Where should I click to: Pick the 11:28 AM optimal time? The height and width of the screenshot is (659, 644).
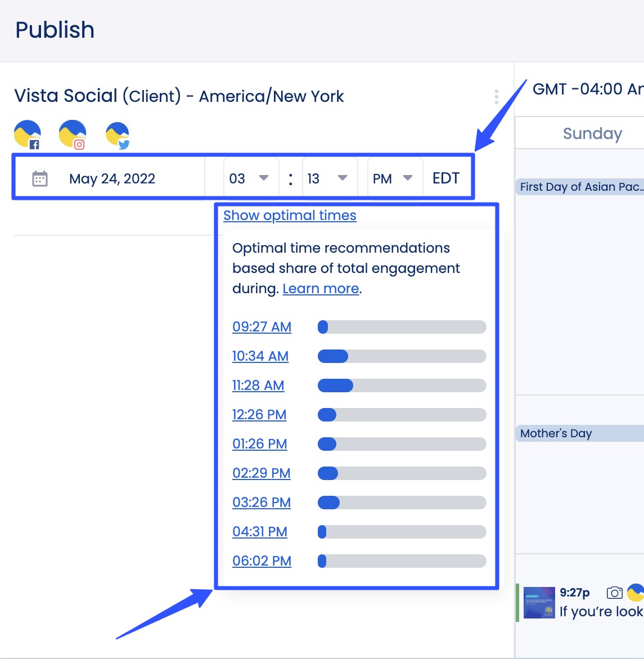click(258, 385)
